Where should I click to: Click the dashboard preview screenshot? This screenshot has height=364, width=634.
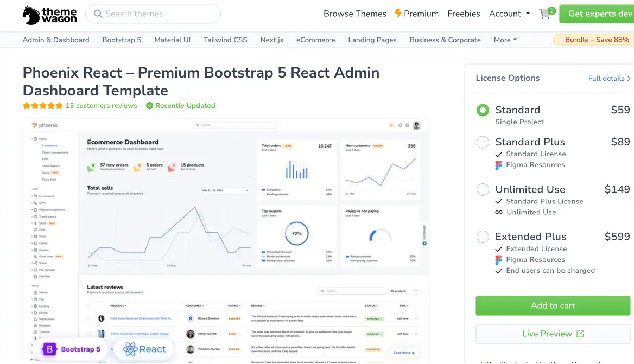click(x=226, y=241)
